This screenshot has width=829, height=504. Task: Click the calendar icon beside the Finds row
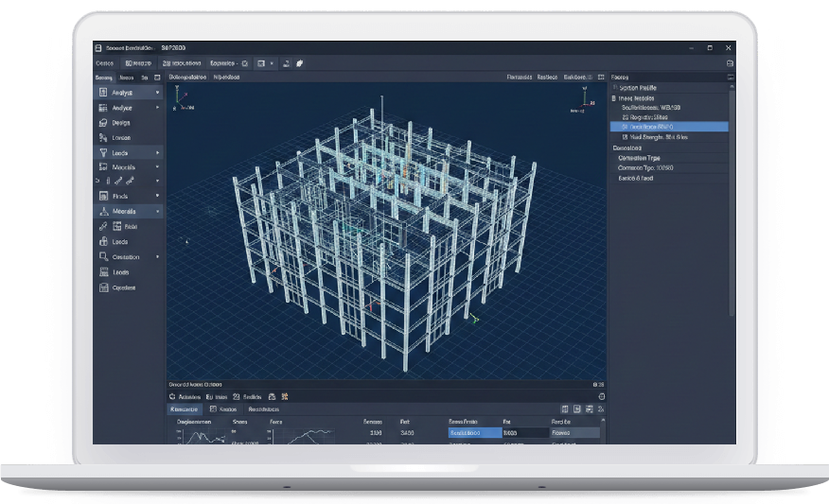[x=104, y=196]
